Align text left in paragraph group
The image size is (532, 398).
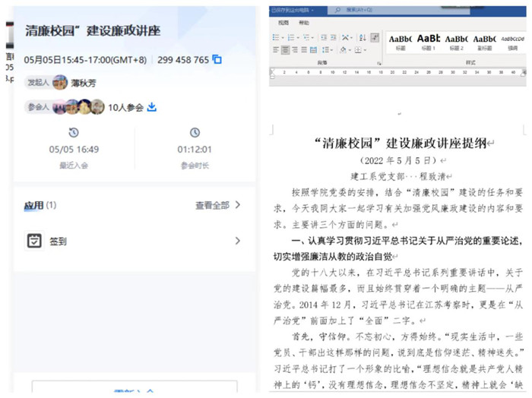(x=275, y=50)
